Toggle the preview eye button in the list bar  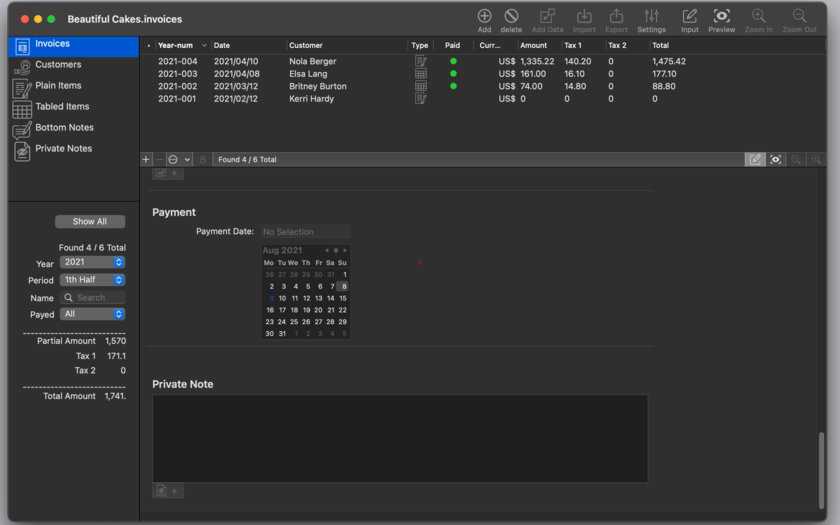point(775,160)
